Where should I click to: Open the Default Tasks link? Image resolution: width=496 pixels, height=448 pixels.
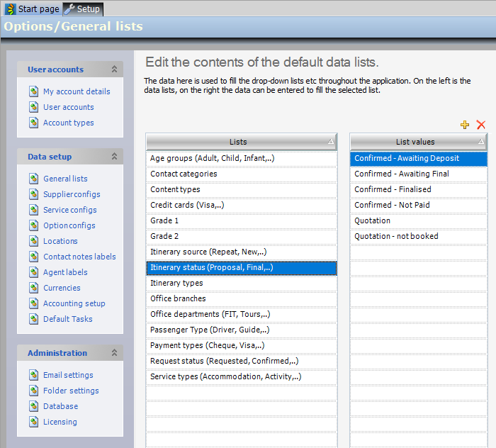click(x=67, y=319)
